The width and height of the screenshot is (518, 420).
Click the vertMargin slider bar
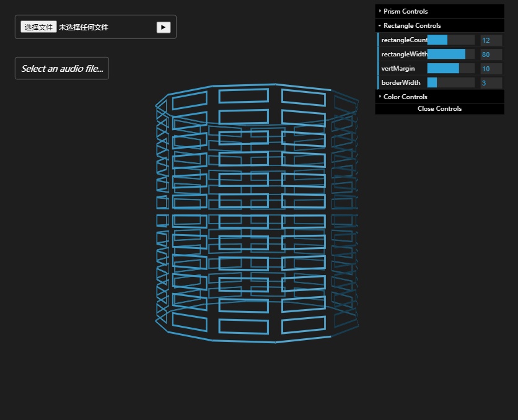pos(450,69)
